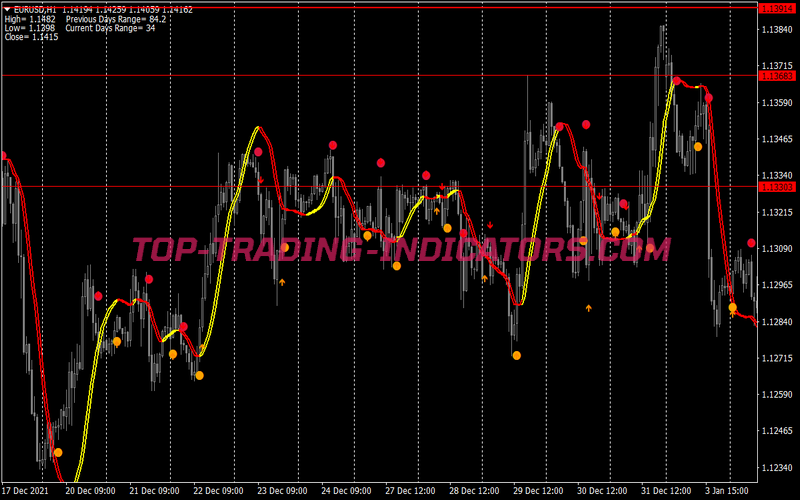Click the '28 Dec 12:00' time label

pyautogui.click(x=474, y=491)
